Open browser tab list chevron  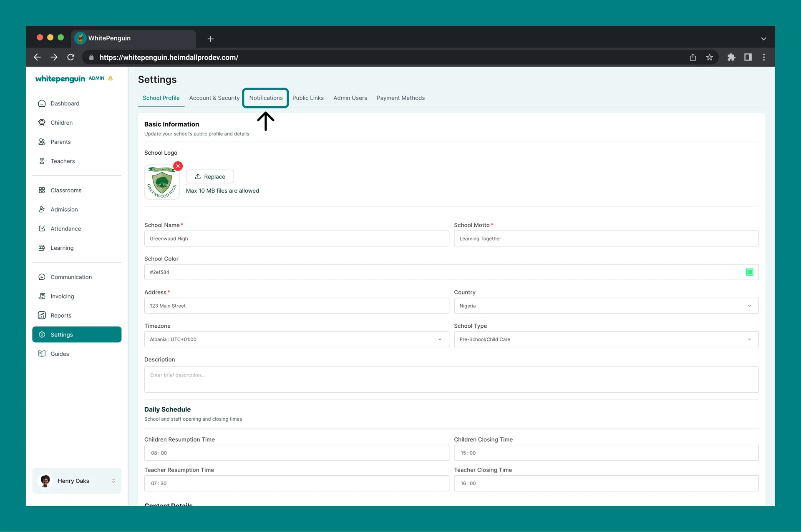click(x=763, y=38)
